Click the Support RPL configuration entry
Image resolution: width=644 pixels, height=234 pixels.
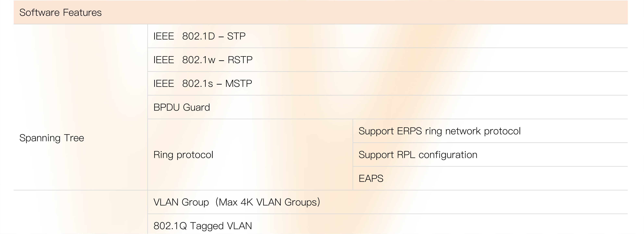click(x=418, y=155)
